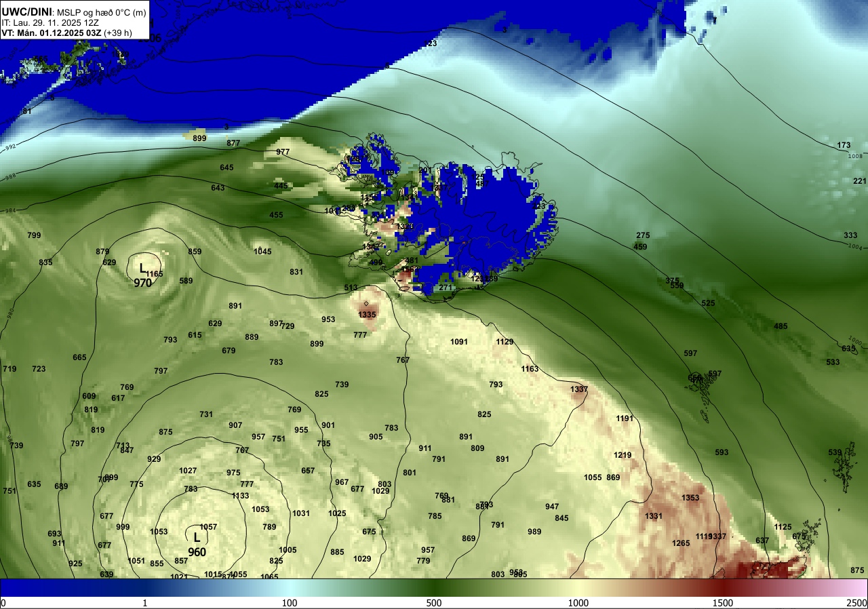Click the 1057 height value
Viewport: 868px width, 609px height.
[x=208, y=527]
